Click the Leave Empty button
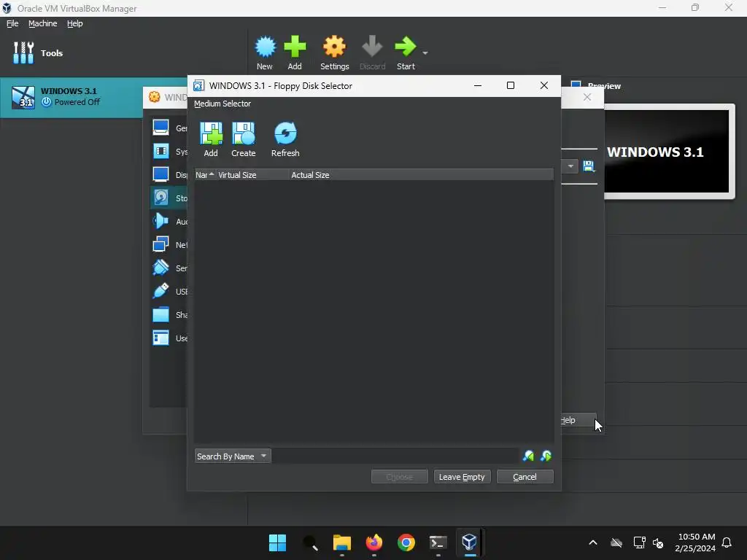 click(462, 477)
